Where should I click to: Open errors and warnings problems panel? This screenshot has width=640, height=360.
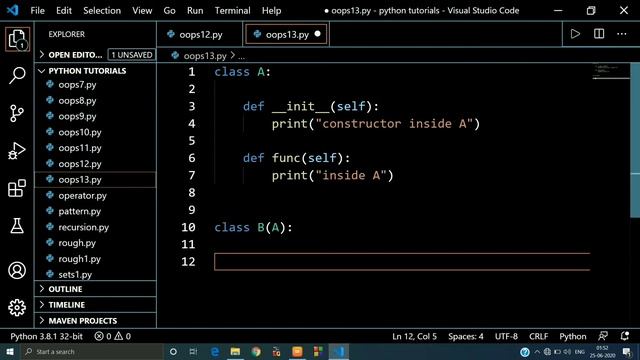coord(113,336)
